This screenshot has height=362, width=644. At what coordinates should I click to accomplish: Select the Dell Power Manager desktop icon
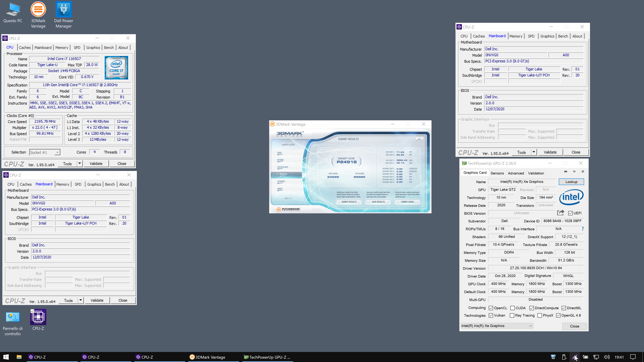(x=64, y=15)
